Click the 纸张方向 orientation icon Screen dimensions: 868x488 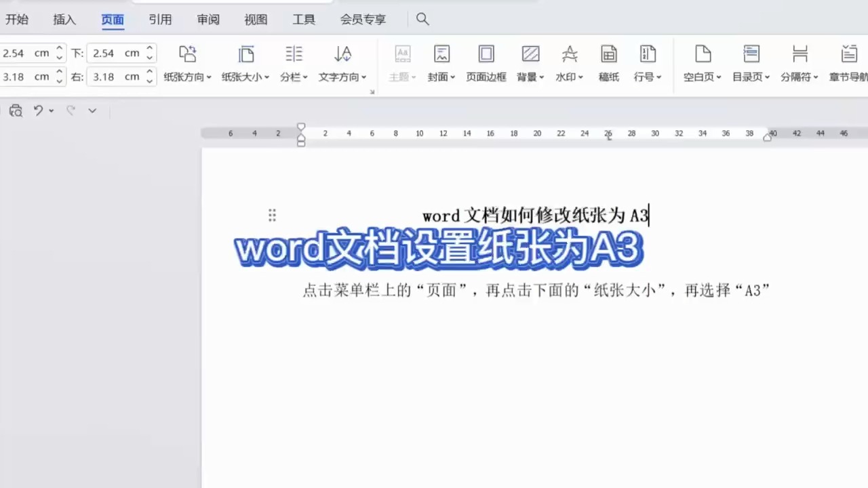[x=188, y=54]
